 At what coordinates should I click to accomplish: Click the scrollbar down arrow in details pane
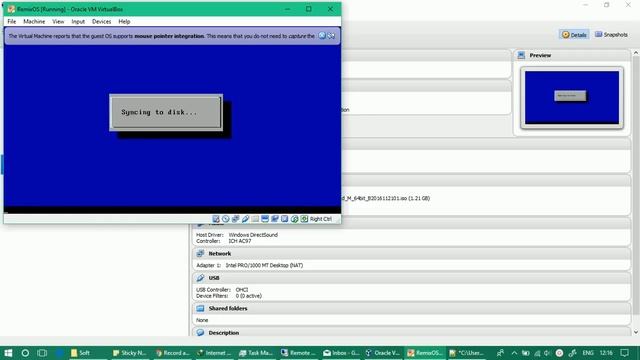click(636, 333)
